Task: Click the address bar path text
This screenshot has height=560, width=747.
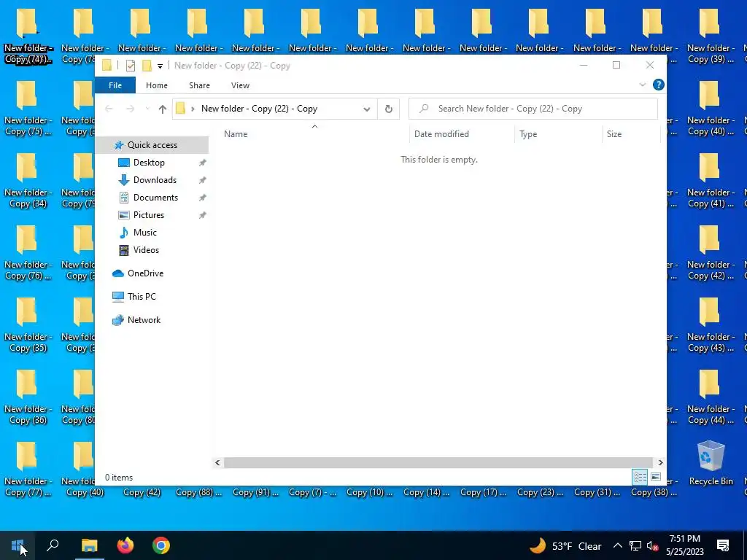Action: pos(259,109)
